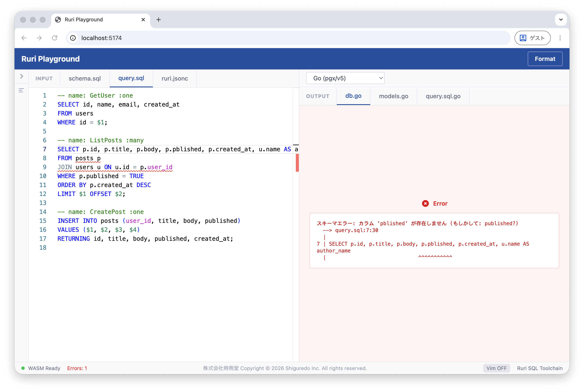Screen dimensions: 584x392
Task: Click the site info icon in address bar
Action: coord(73,38)
